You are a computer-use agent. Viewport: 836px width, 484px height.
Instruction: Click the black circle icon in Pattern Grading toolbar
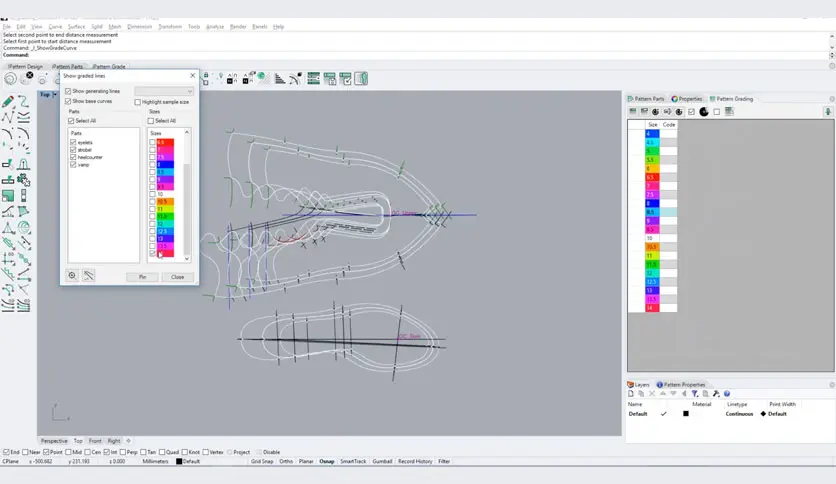704,111
